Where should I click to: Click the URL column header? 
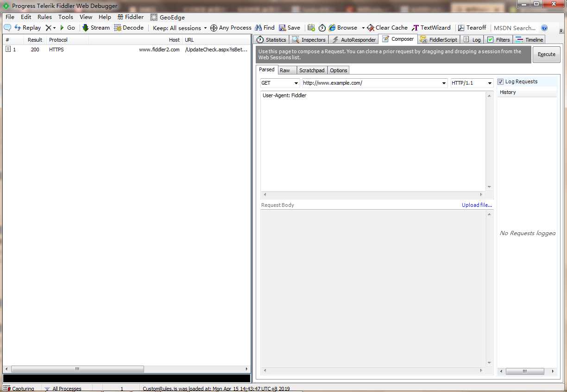[216, 40]
